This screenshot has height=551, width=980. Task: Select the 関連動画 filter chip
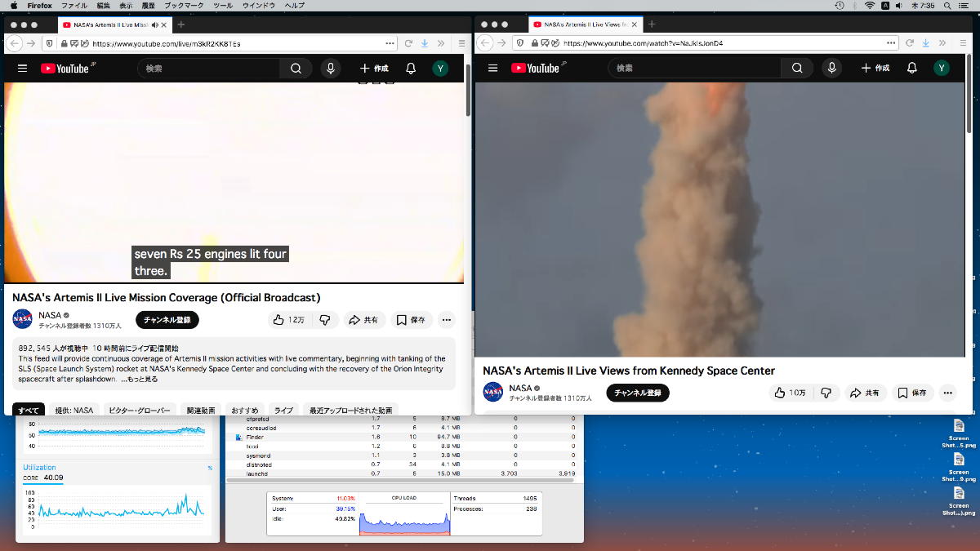(x=201, y=410)
